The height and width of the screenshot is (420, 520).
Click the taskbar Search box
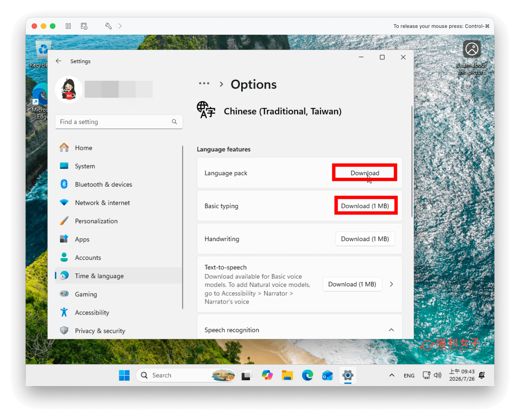186,375
